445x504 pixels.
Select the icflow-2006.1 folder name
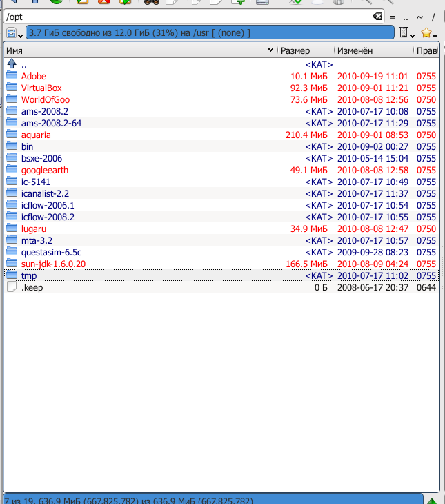click(x=48, y=205)
